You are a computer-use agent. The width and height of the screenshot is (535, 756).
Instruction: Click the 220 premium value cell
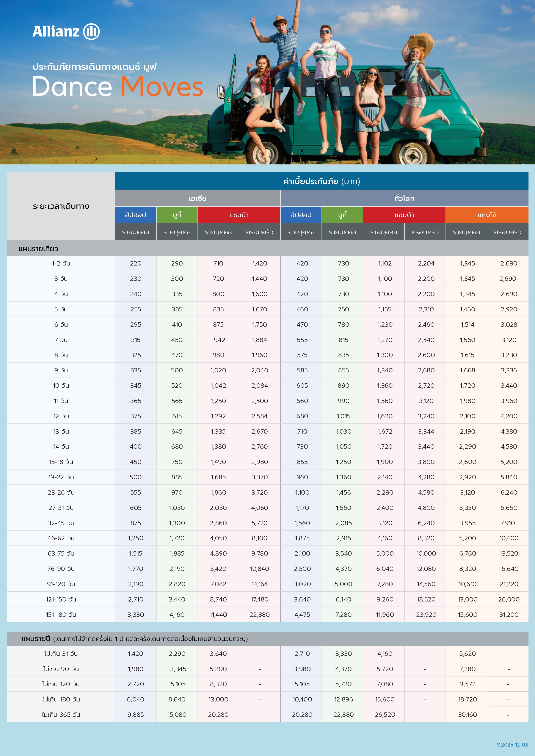(x=135, y=263)
